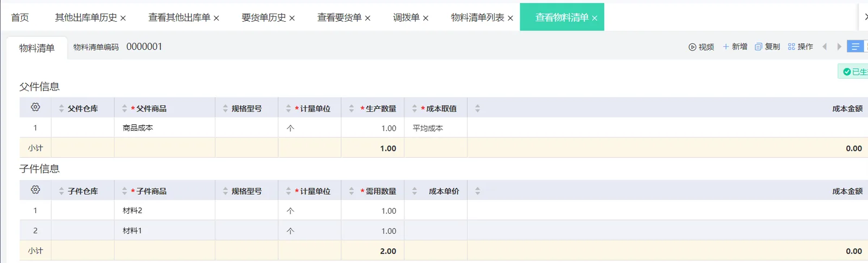This screenshot has height=263, width=868.
Task: Sort 父件信息 table by 计量单位
Action: pos(288,108)
